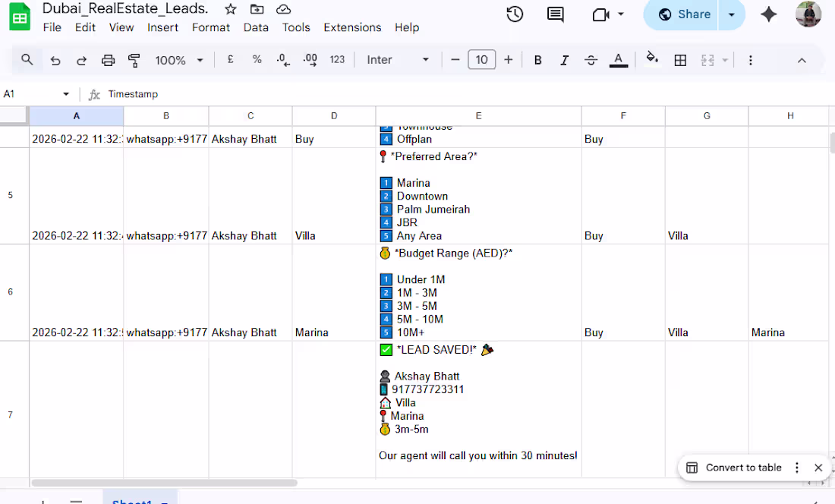Open the fill color picker
835x504 pixels.
[651, 59]
